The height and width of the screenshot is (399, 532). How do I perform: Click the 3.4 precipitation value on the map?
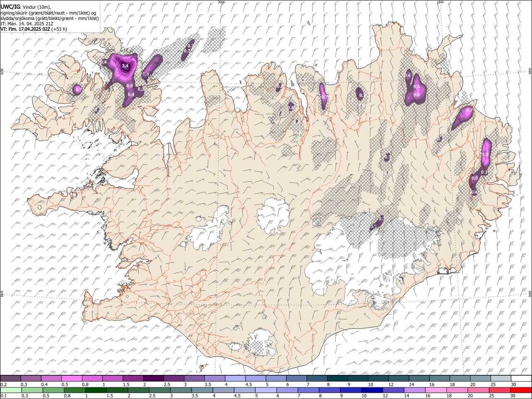[x=125, y=66]
